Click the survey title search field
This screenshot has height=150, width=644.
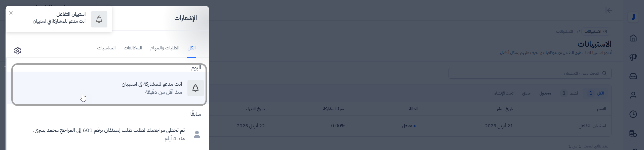pyautogui.click(x=528, y=73)
